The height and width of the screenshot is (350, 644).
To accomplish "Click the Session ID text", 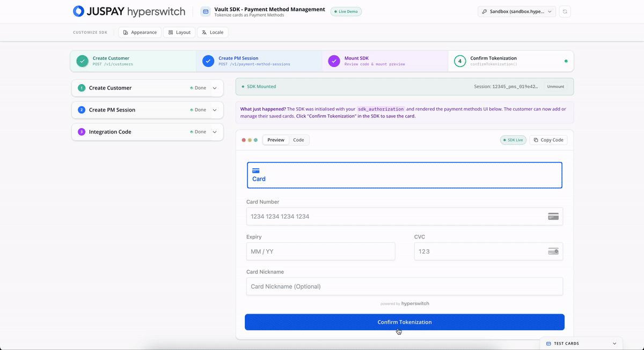I will tap(506, 86).
